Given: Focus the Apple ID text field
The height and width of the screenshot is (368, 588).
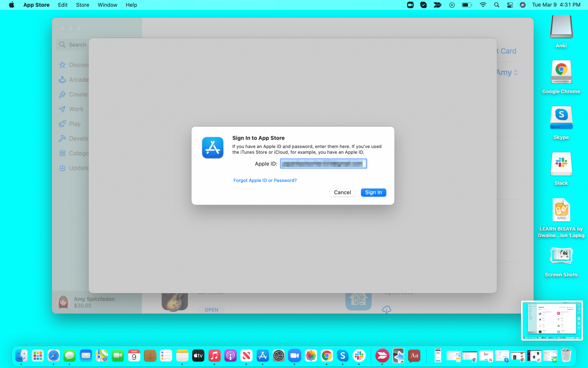Looking at the screenshot, I should (x=323, y=164).
